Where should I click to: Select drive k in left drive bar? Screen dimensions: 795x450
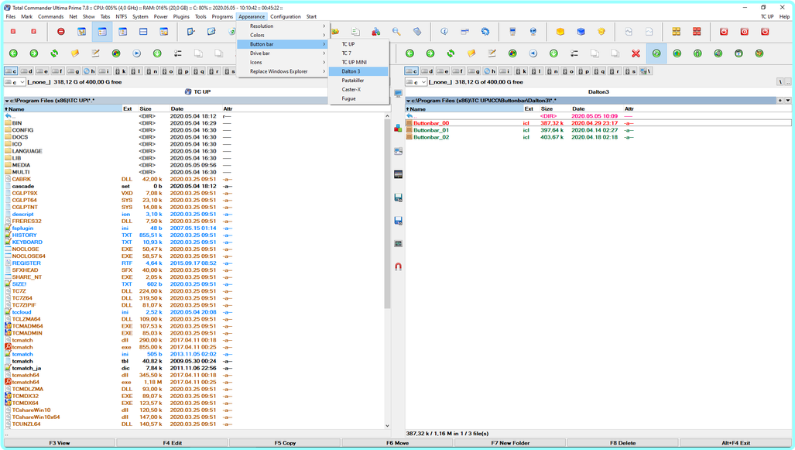(x=121, y=71)
